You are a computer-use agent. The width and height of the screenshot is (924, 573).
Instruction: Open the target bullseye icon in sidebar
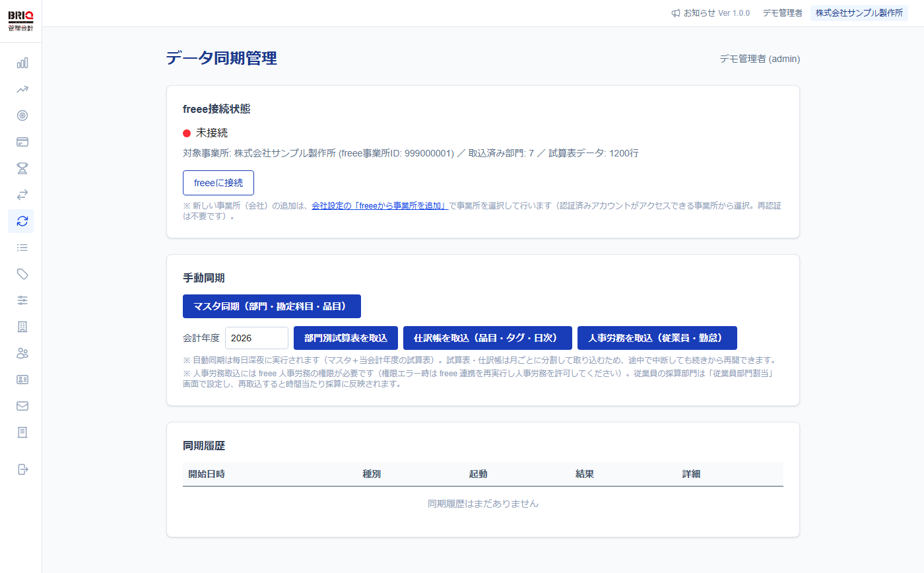click(22, 116)
